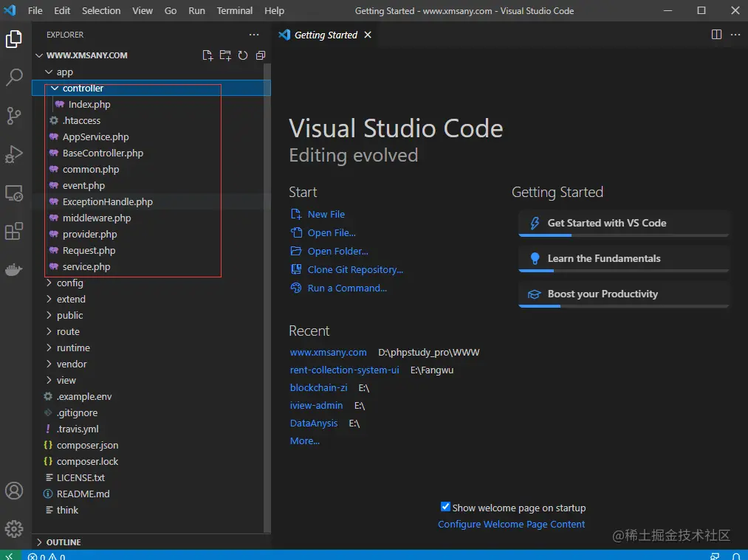748x560 pixels.
Task: Open Manage gear icon
Action: tap(14, 528)
